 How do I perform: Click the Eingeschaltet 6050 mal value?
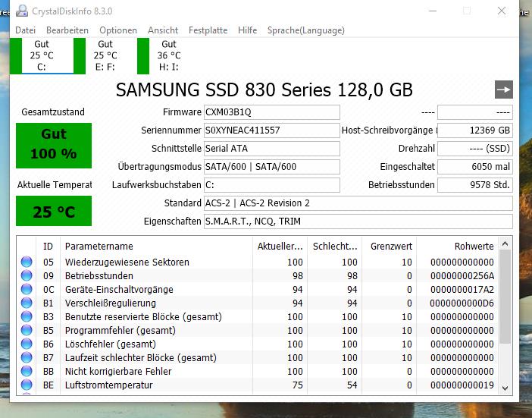(475, 167)
